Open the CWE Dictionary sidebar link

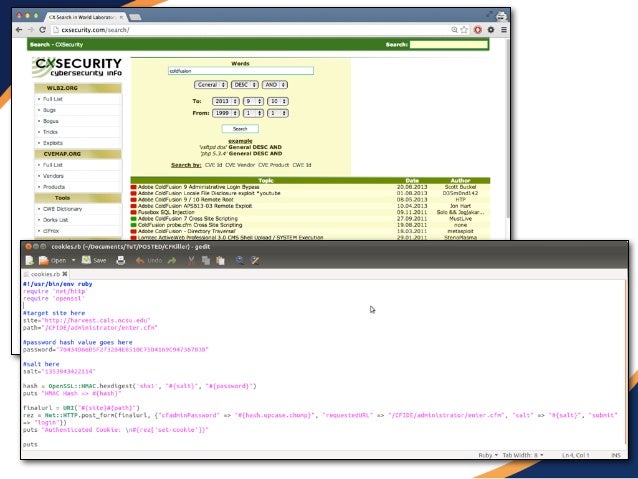tap(63, 209)
